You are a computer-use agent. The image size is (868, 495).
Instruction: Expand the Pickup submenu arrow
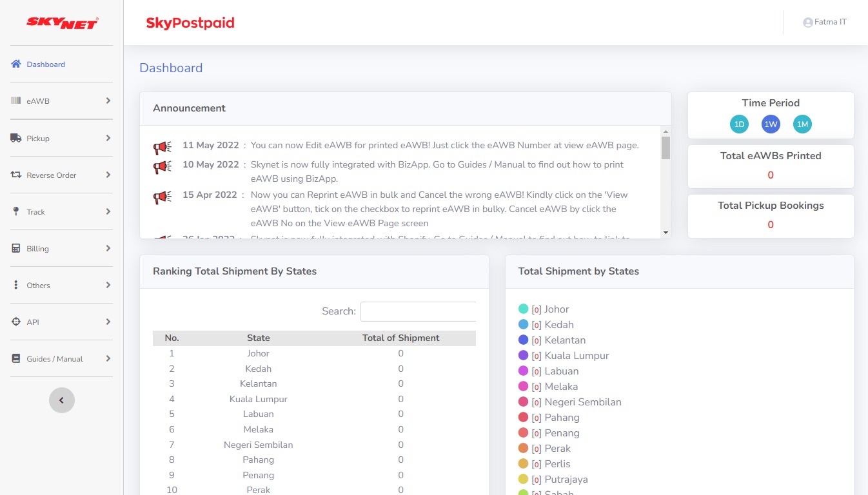tap(108, 138)
